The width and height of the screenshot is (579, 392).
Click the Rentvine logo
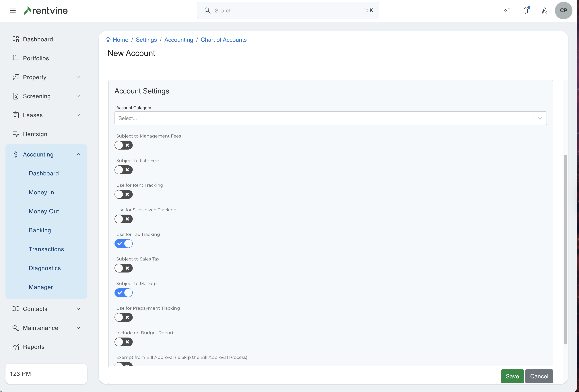pos(46,10)
